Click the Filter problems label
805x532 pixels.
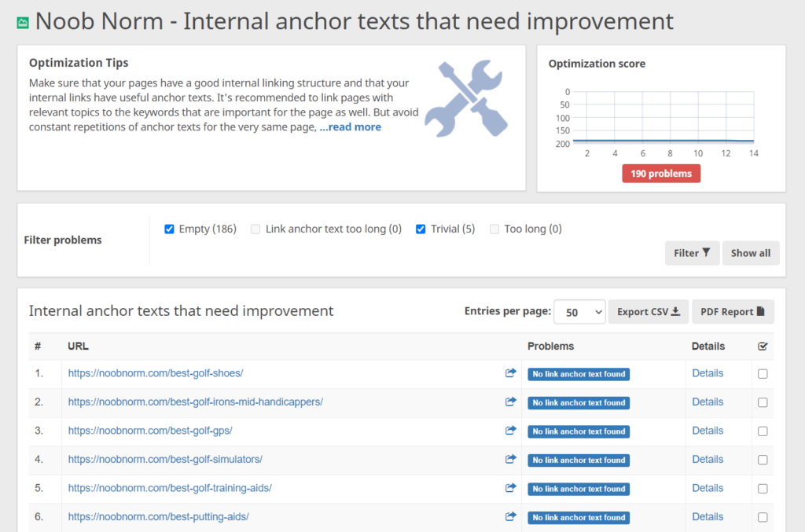pyautogui.click(x=63, y=240)
